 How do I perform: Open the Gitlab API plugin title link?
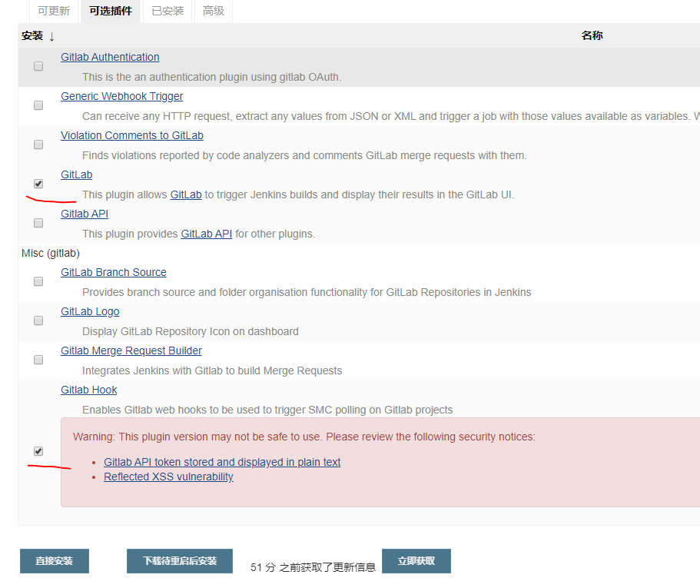[85, 214]
